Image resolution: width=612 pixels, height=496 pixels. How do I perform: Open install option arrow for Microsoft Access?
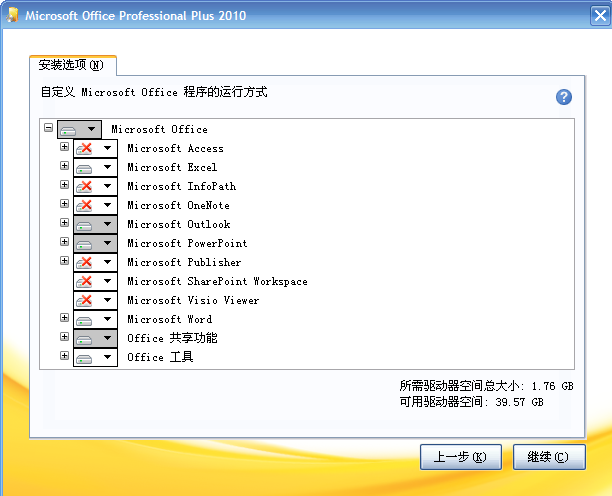click(107, 148)
